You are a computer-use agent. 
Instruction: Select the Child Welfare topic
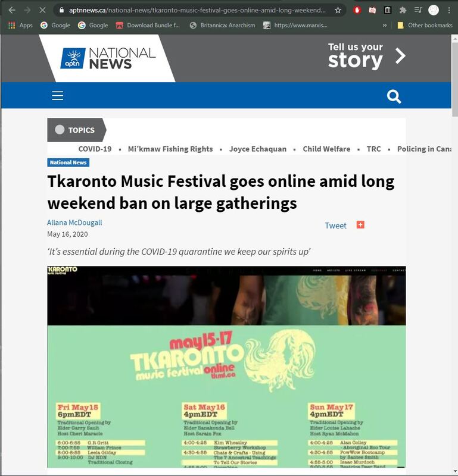click(x=326, y=149)
